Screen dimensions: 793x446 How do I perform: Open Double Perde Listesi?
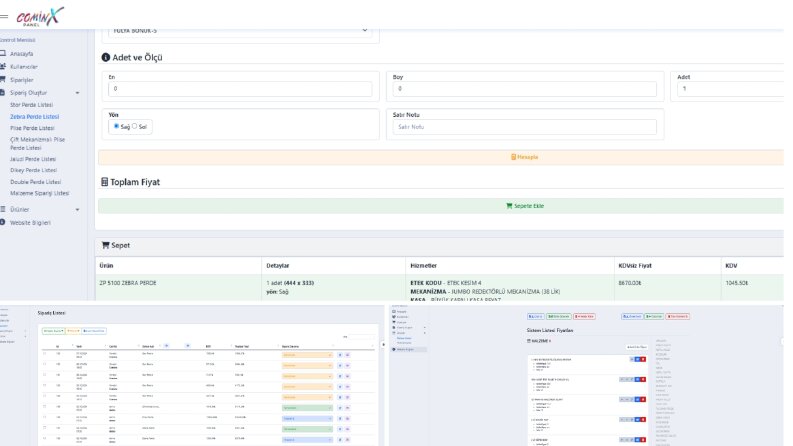coord(35,182)
